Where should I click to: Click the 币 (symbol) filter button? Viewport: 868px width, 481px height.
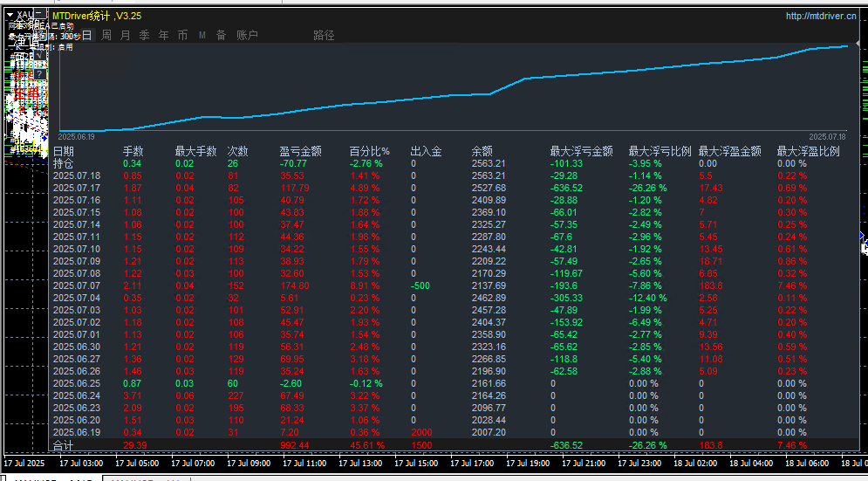tap(182, 35)
